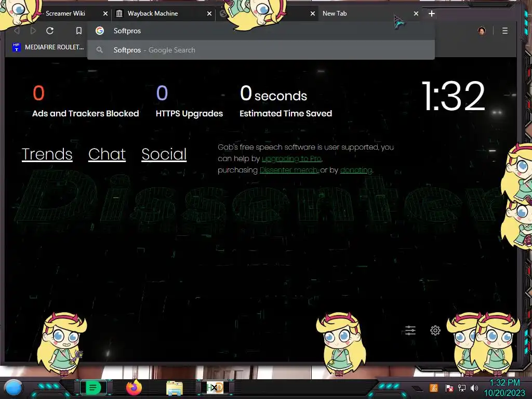Bookmark this page icon
532x399 pixels.
[79, 31]
